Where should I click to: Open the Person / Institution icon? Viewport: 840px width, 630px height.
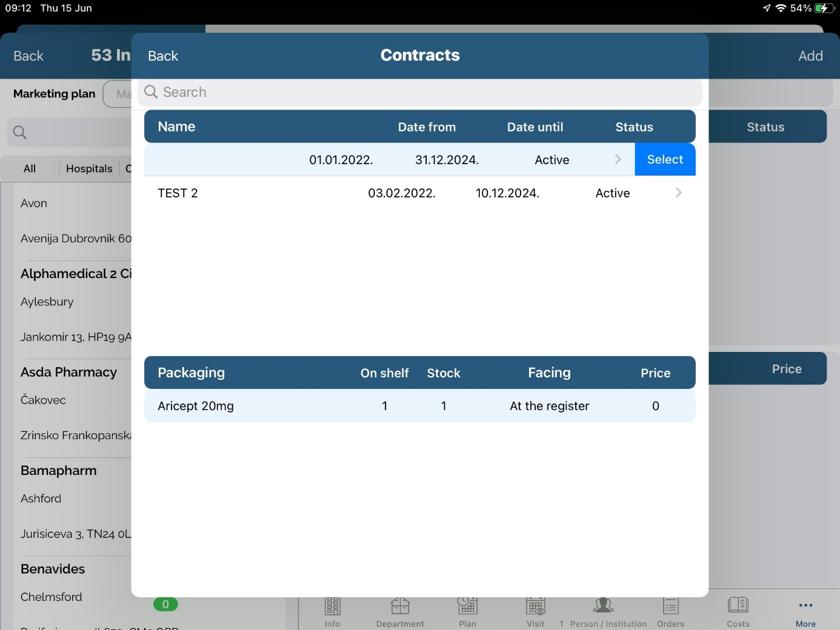[x=603, y=607]
